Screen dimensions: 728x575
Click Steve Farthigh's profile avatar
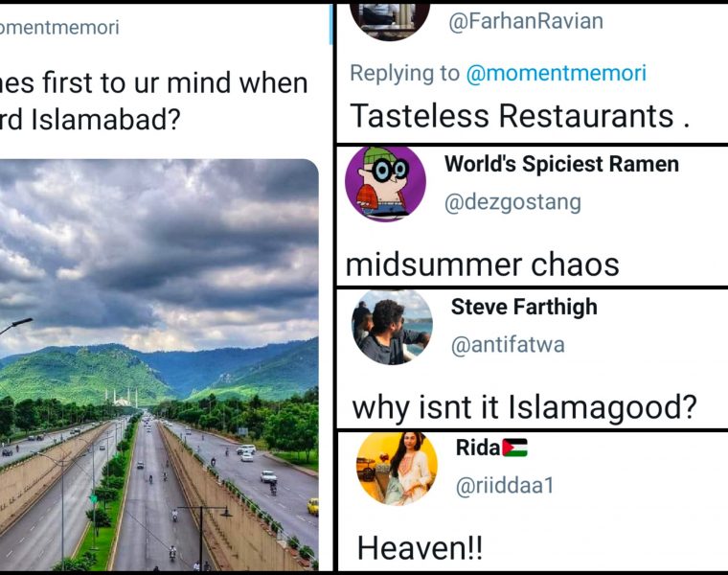(x=392, y=327)
